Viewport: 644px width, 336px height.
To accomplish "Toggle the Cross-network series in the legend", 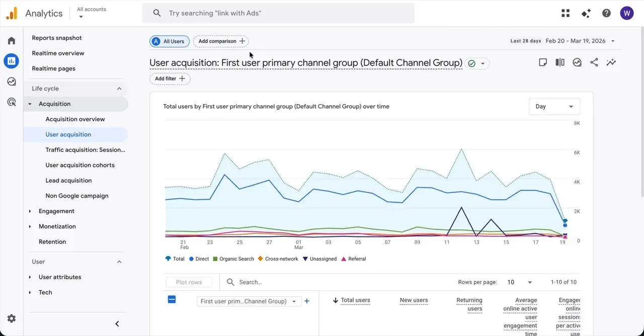I will [x=278, y=259].
